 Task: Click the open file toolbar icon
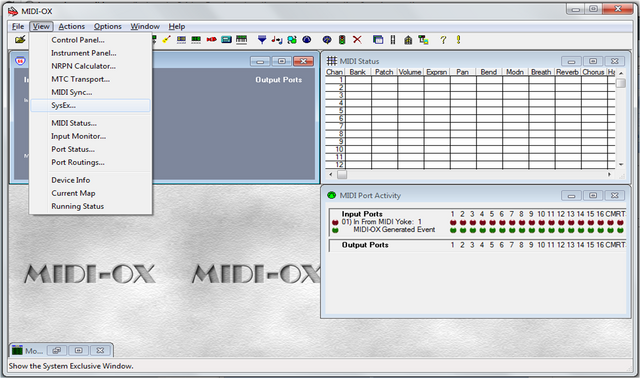pyautogui.click(x=20, y=40)
